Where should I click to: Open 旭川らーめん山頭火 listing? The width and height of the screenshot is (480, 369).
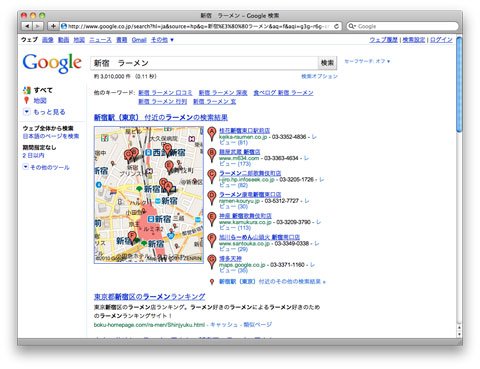[259, 237]
